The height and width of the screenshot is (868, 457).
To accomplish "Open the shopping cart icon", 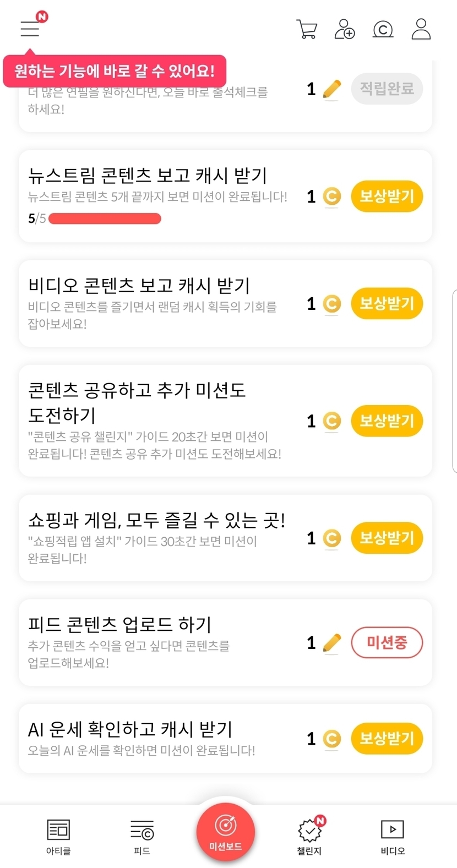I will 307,29.
